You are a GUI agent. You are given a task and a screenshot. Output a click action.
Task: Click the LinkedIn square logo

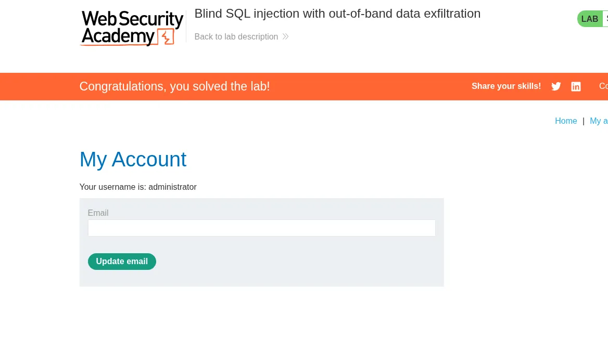(576, 86)
